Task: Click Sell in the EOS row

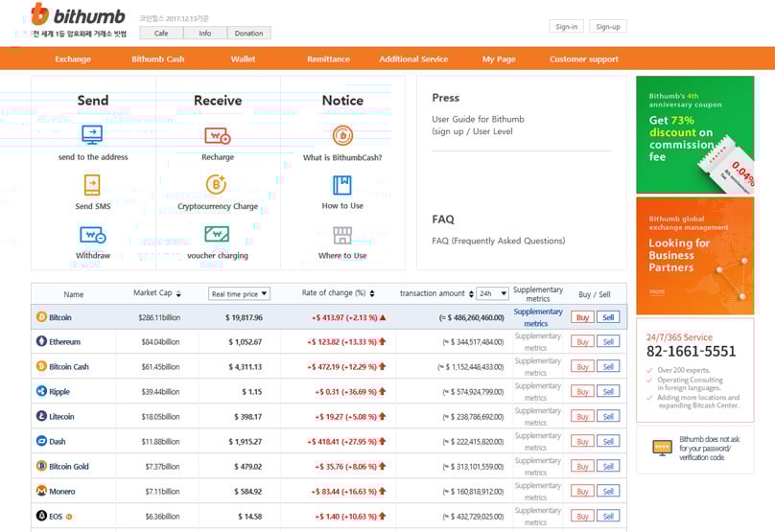Action: click(x=608, y=516)
